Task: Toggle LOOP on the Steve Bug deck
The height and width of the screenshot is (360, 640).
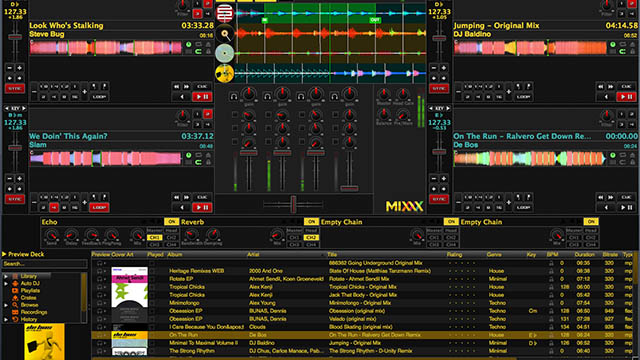Action: coord(99,97)
